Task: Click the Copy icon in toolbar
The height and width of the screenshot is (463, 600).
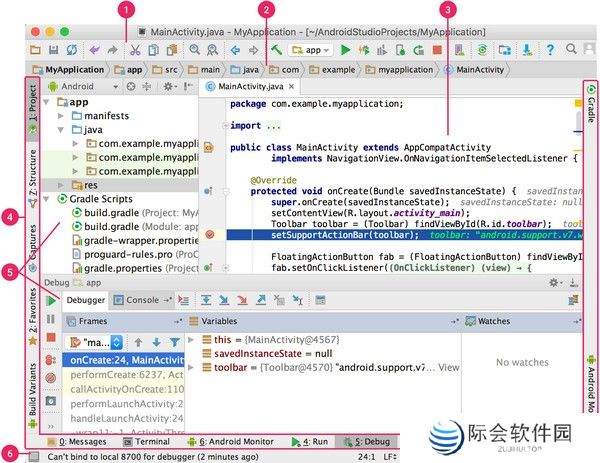Action: 153,50
